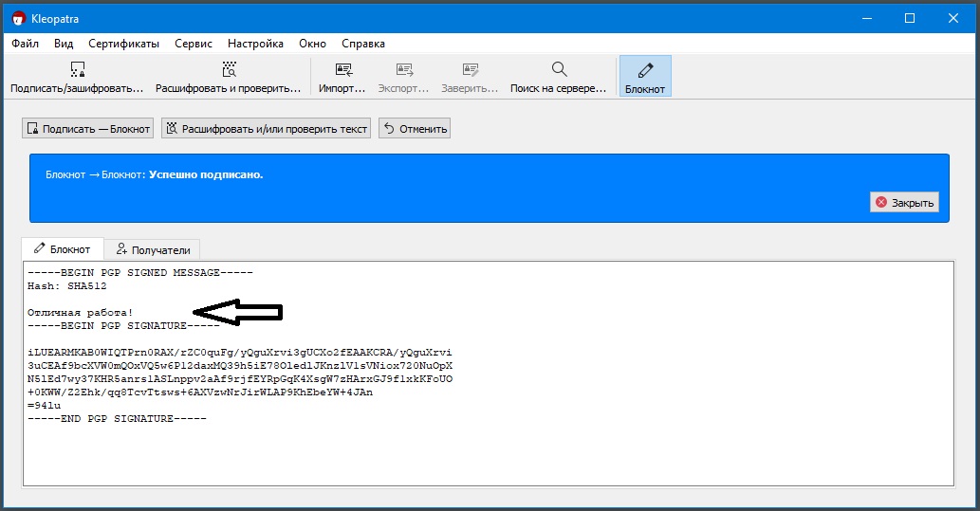This screenshot has height=511, width=980.
Task: Open the Сертификаты menu
Action: point(123,44)
